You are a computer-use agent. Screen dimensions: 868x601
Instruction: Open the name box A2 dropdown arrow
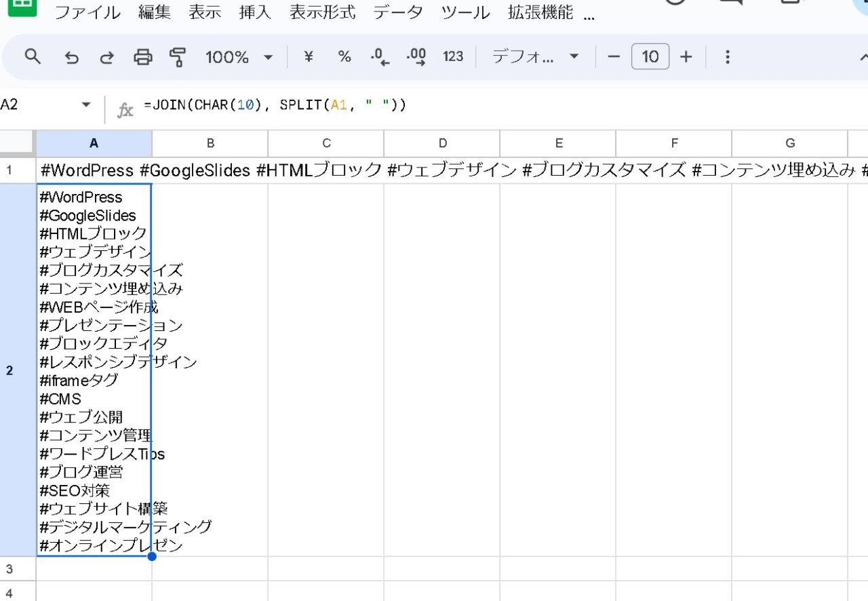(x=86, y=104)
